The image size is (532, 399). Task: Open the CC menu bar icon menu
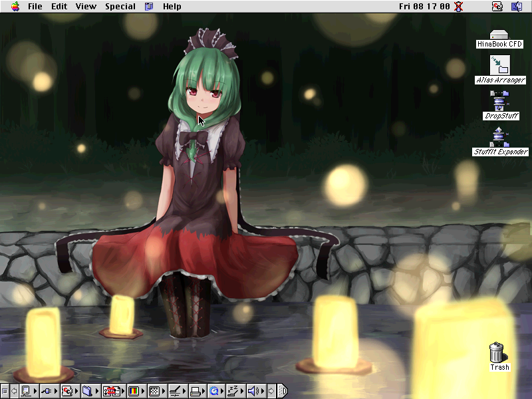tap(497, 7)
